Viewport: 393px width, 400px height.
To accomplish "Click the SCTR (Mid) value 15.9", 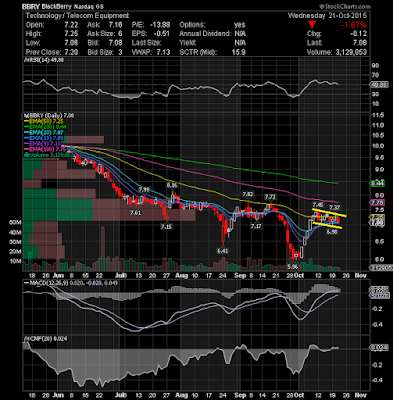I will pyautogui.click(x=239, y=52).
